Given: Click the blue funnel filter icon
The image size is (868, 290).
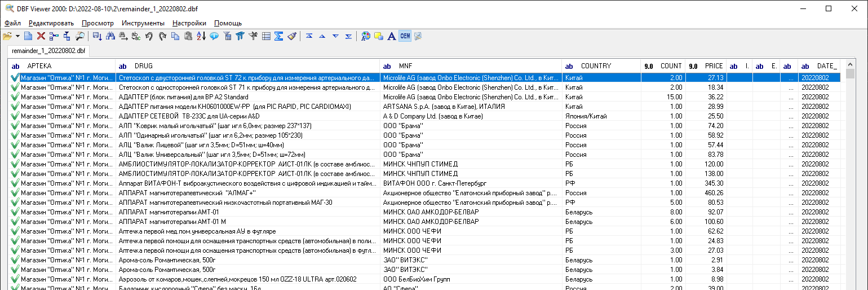Looking at the screenshot, I should click(x=240, y=36).
